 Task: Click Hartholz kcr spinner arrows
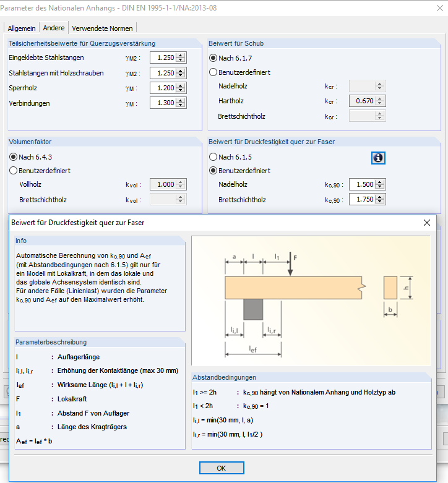[x=380, y=101]
